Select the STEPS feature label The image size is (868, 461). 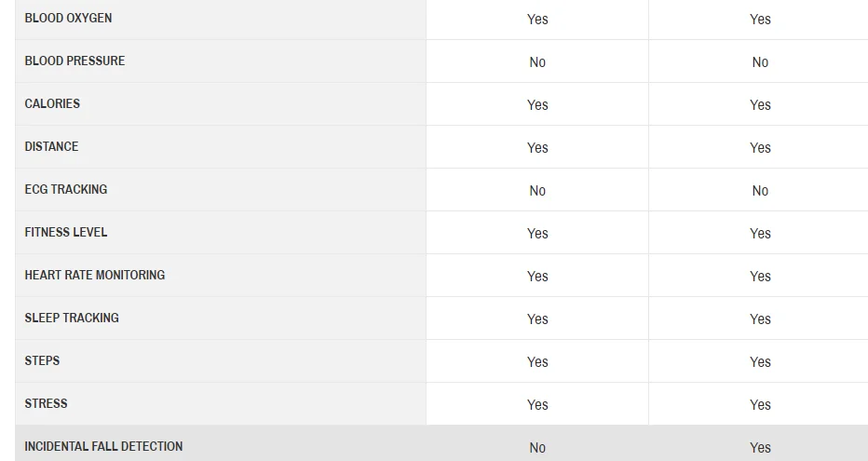[x=42, y=360]
